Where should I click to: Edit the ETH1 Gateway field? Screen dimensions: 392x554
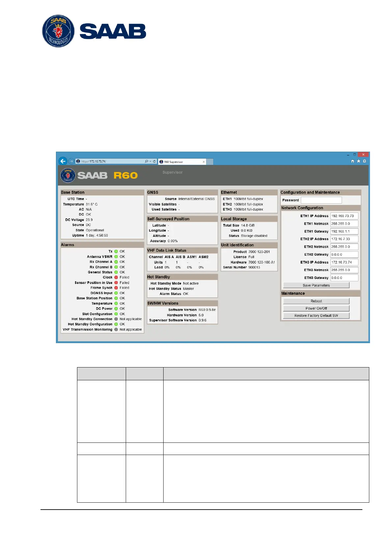(x=344, y=232)
